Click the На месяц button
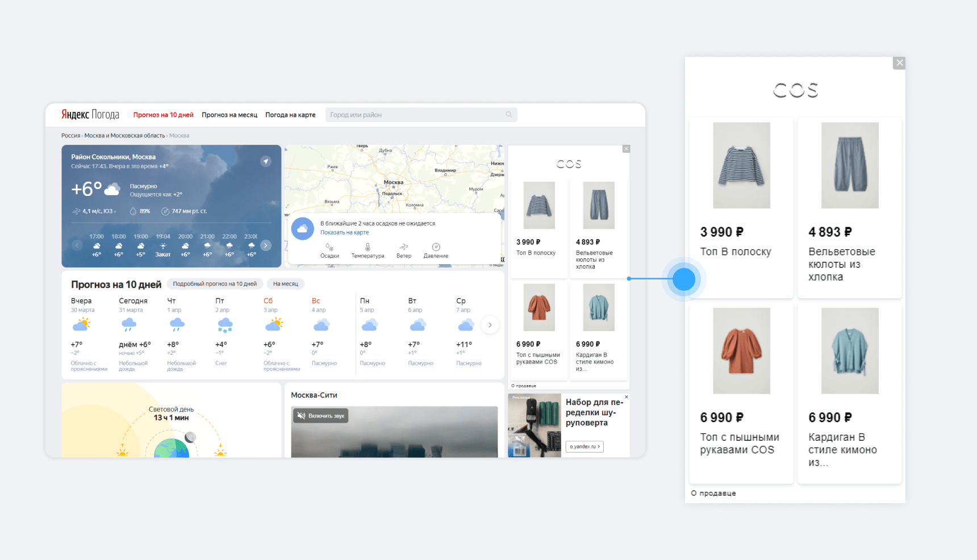The image size is (977, 560). tap(285, 284)
